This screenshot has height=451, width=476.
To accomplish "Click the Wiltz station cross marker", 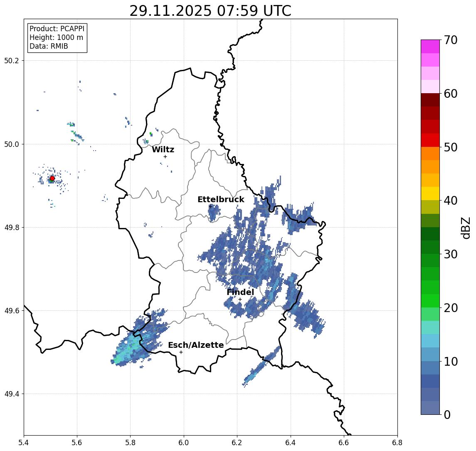I will [165, 156].
